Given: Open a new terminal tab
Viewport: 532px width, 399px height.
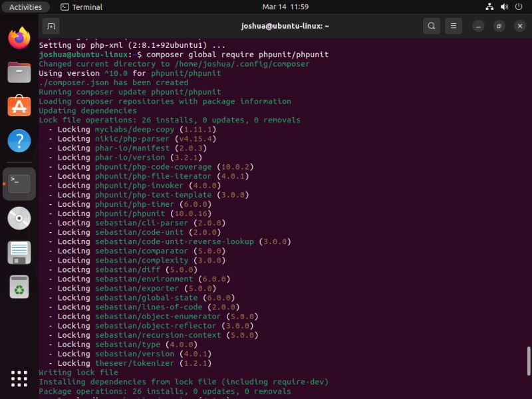Looking at the screenshot, I should (x=51, y=27).
